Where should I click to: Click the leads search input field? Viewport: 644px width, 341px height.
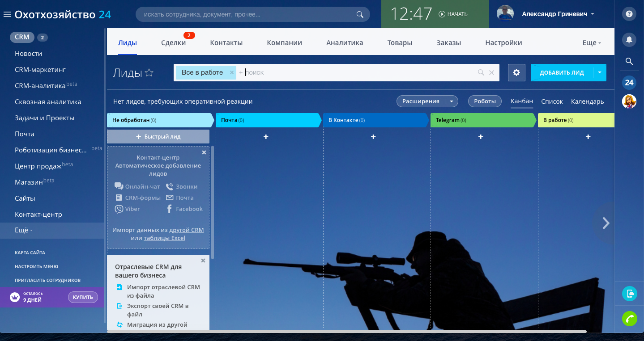tap(358, 72)
